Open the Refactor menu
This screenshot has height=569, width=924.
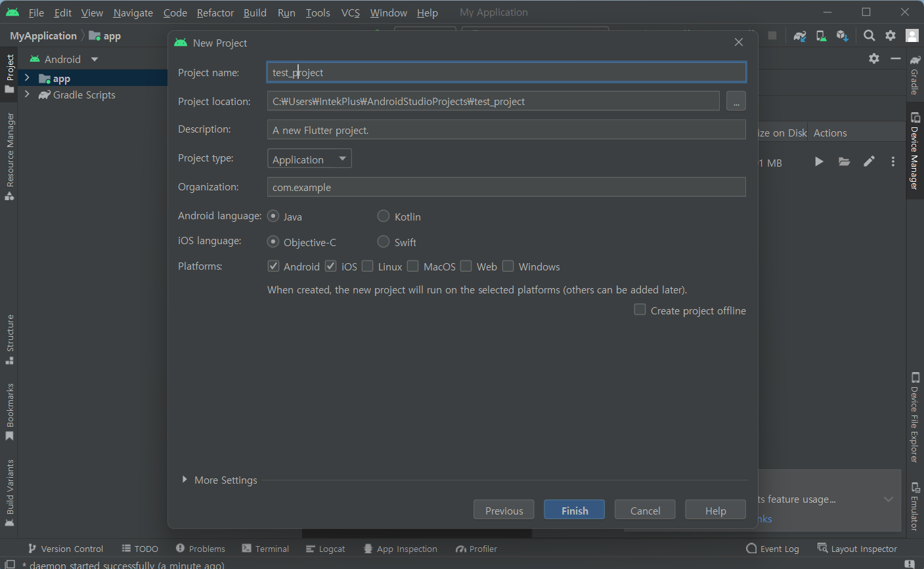point(215,12)
